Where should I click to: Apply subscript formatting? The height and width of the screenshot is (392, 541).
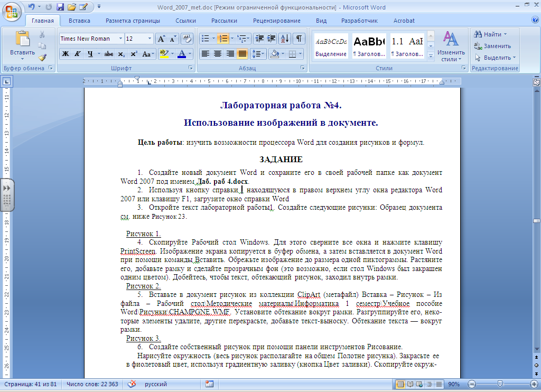[121, 54]
